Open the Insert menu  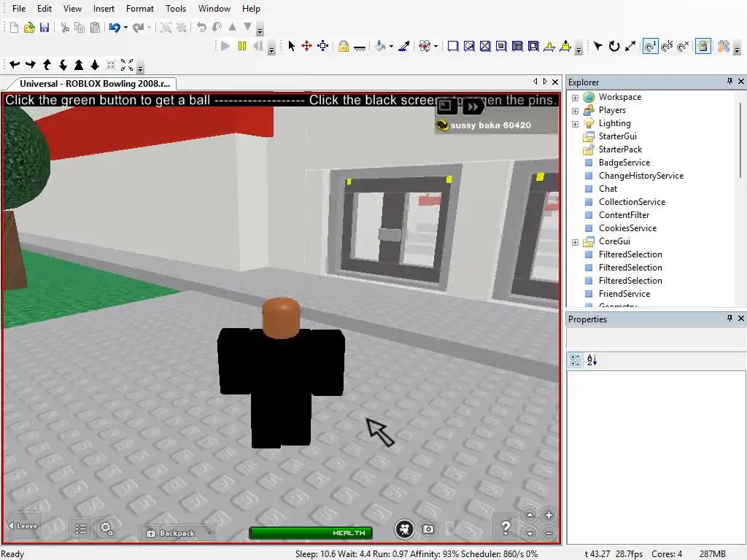pyautogui.click(x=104, y=9)
